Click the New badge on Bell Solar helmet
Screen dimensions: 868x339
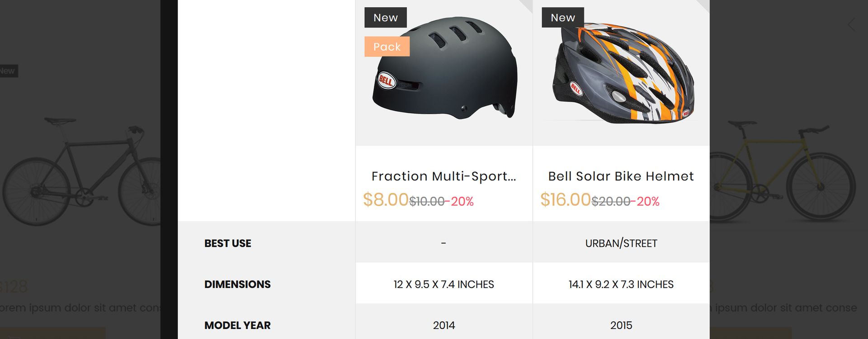pyautogui.click(x=563, y=18)
